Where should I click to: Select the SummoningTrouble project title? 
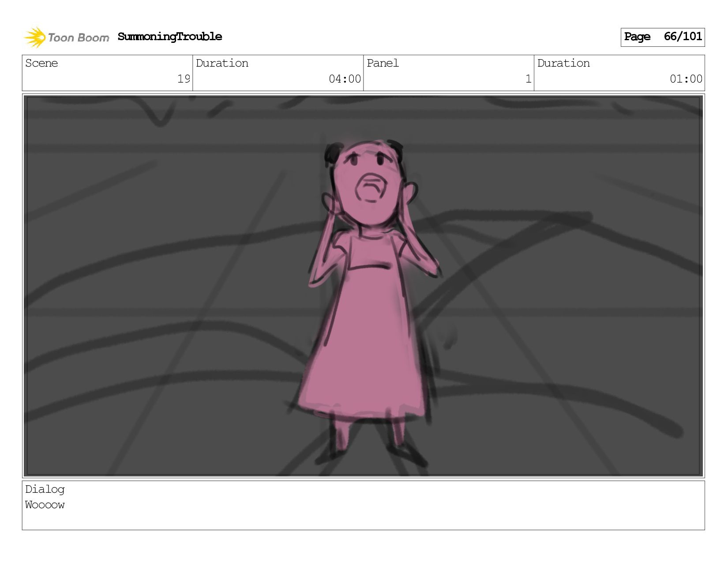170,37
